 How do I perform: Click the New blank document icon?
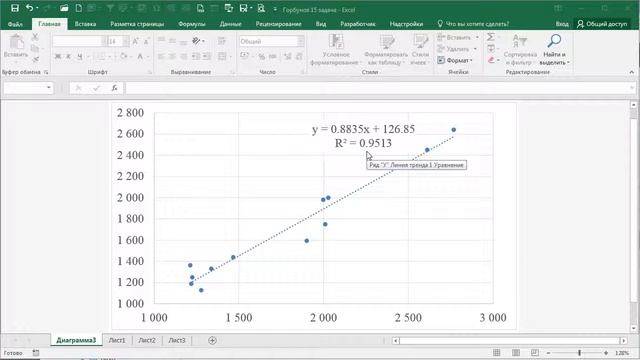(x=78, y=8)
